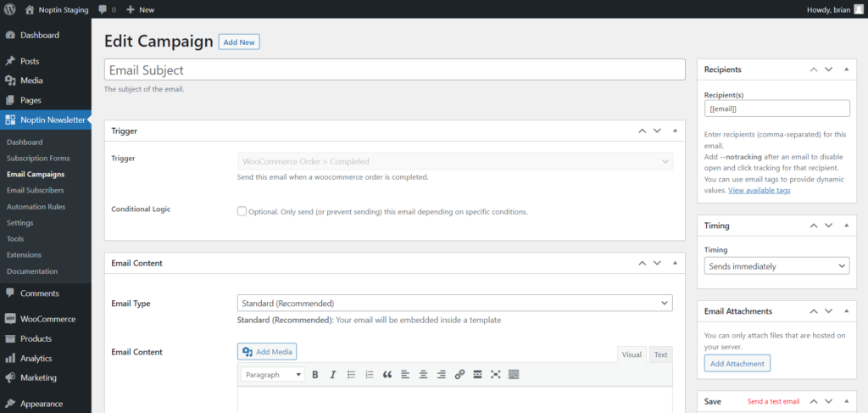Image resolution: width=868 pixels, height=413 pixels.
Task: Open Email Campaigns submenu item
Action: pos(36,175)
